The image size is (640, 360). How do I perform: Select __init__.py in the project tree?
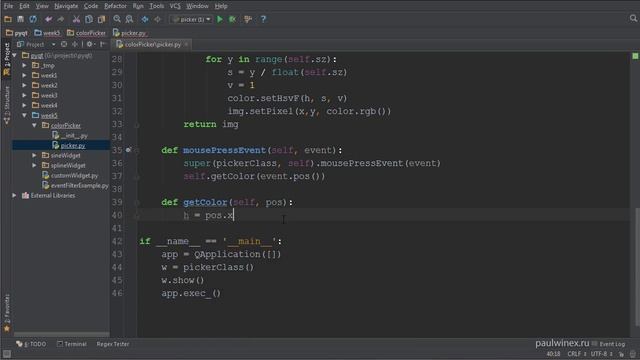[x=70, y=136]
